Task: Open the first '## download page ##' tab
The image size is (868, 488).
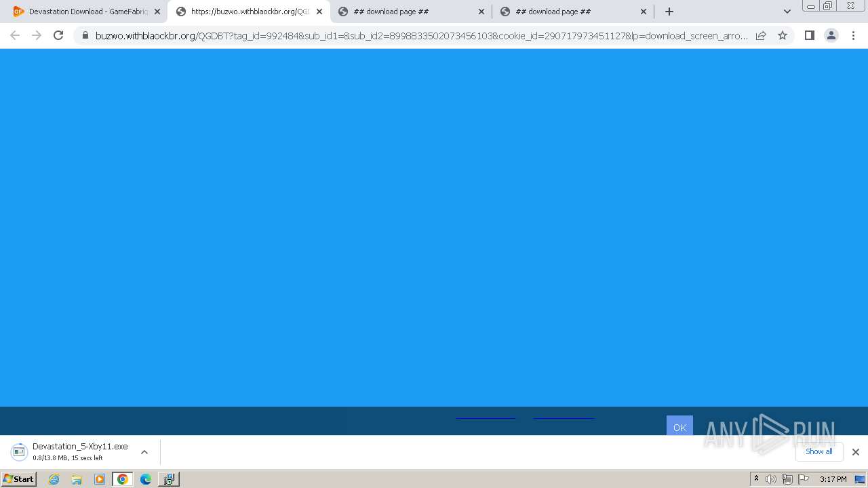Action: 410,12
